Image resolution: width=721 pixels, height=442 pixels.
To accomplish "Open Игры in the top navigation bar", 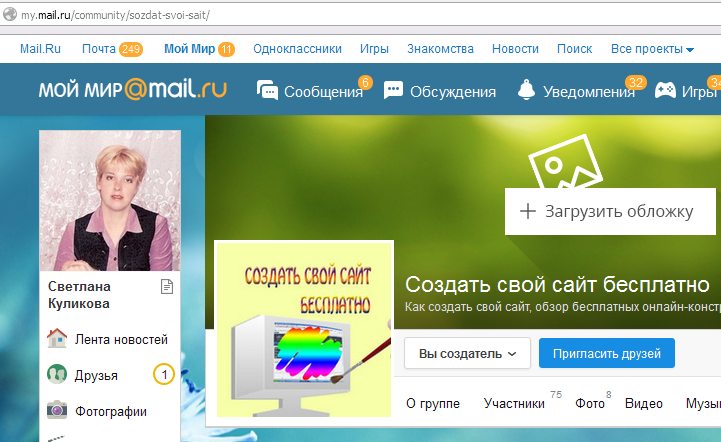I will (x=374, y=49).
